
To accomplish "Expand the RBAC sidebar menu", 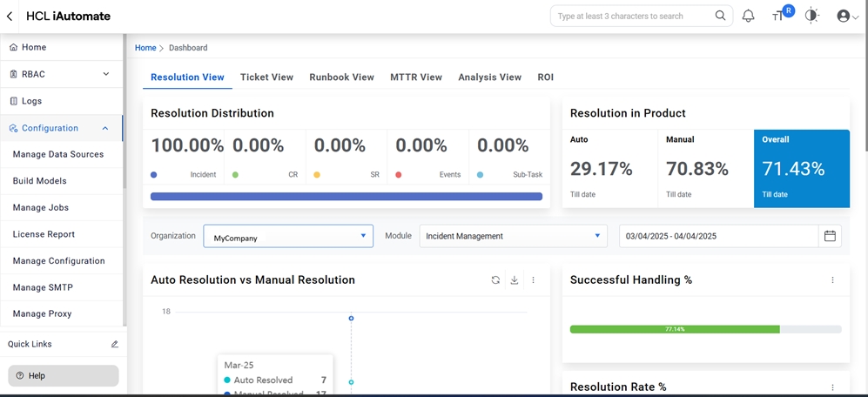I will (105, 74).
